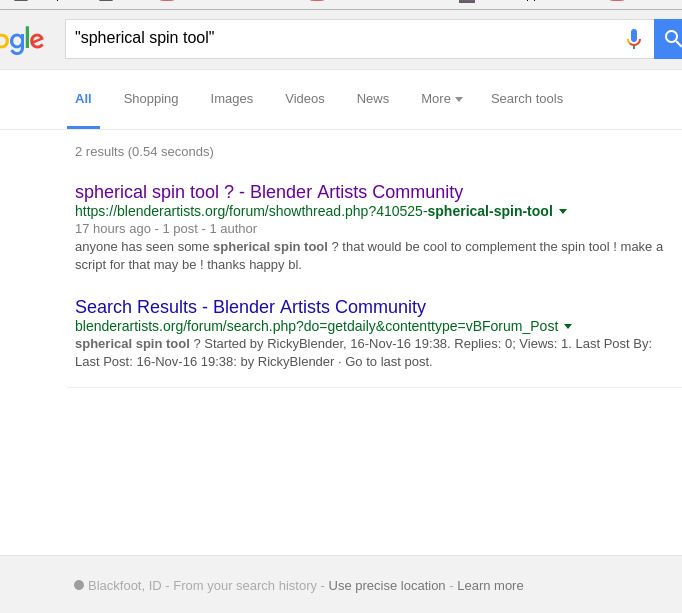The height and width of the screenshot is (613, 682).
Task: Click the blenderartists.org showthread.php green URL
Action: click(314, 211)
